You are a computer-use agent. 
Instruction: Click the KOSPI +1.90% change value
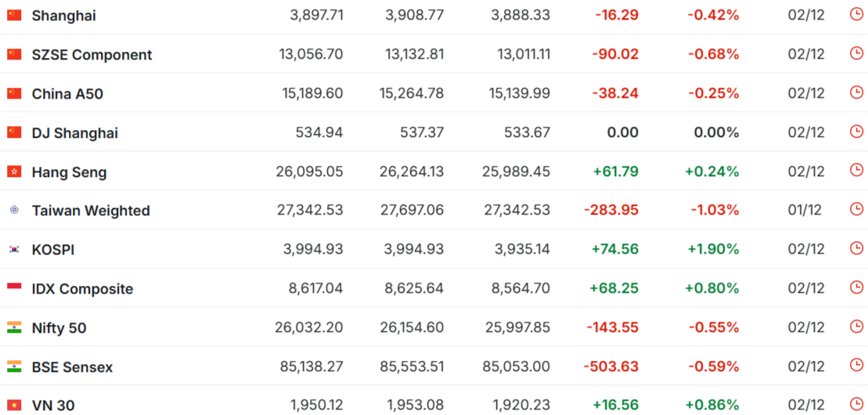[712, 249]
